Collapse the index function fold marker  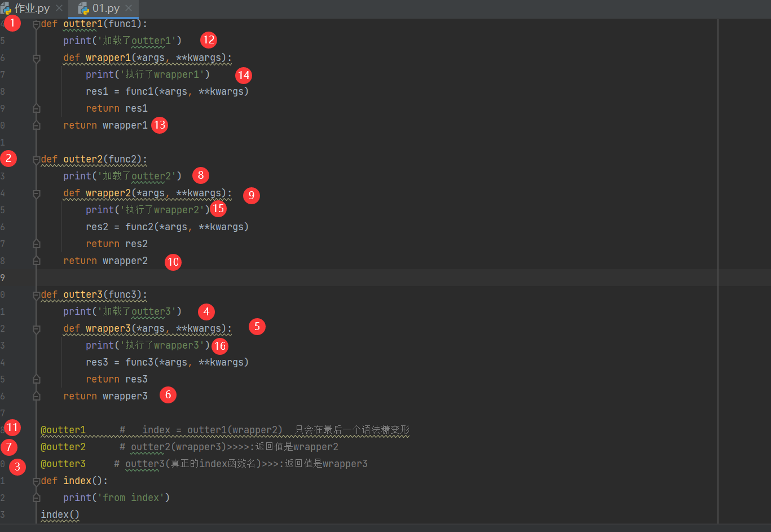pos(37,481)
